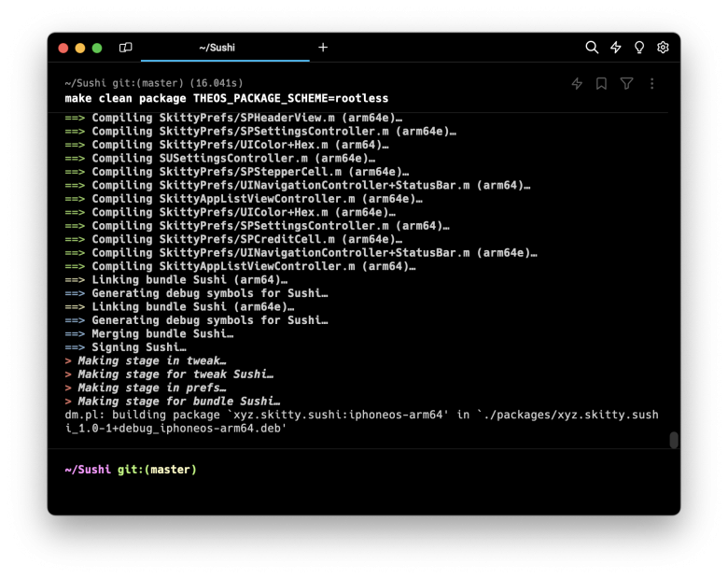
Task: Click 'UINavigationController+StatusBar.m (arm64e)' compile line
Action: pyautogui.click(x=301, y=253)
